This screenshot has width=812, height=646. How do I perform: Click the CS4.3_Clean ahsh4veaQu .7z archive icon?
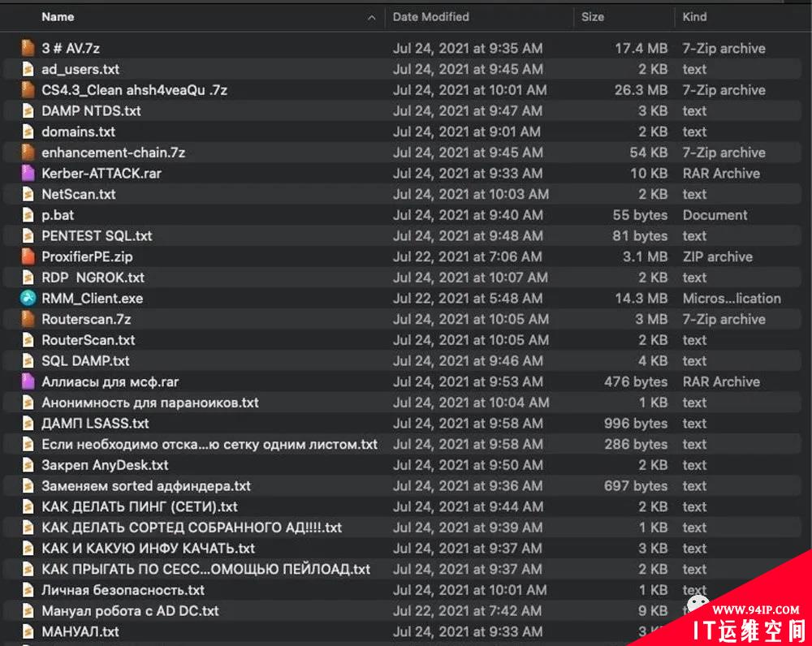(28, 90)
